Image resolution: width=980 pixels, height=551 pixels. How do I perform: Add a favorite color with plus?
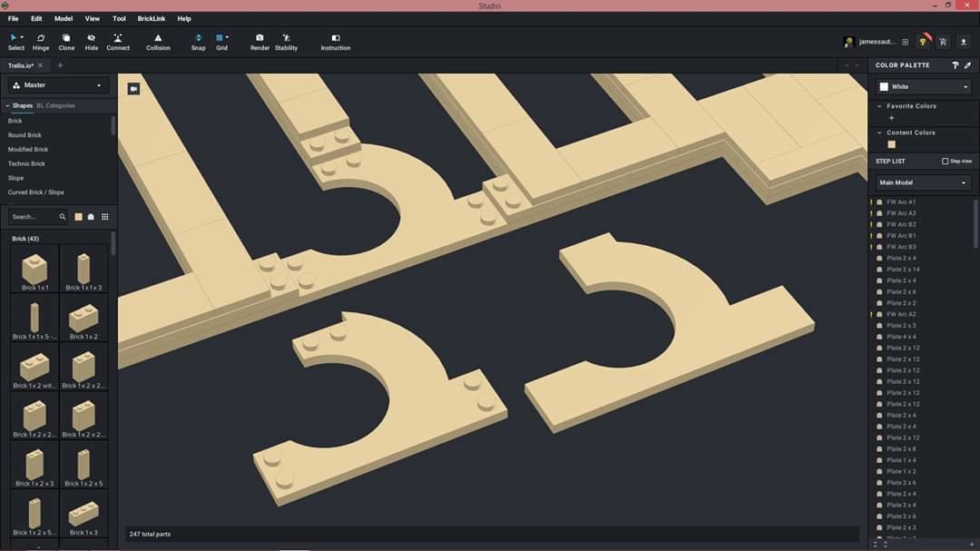pos(891,118)
